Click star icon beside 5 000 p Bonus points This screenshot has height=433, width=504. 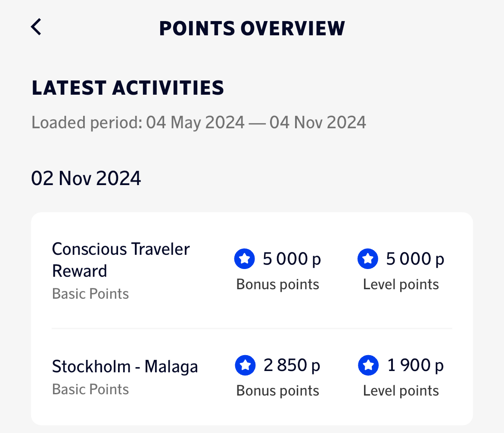tap(245, 259)
